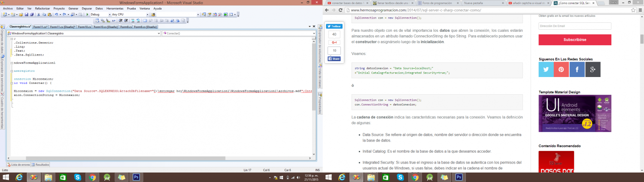
Task: Undo last action in Visual Studio
Action: tap(56, 15)
